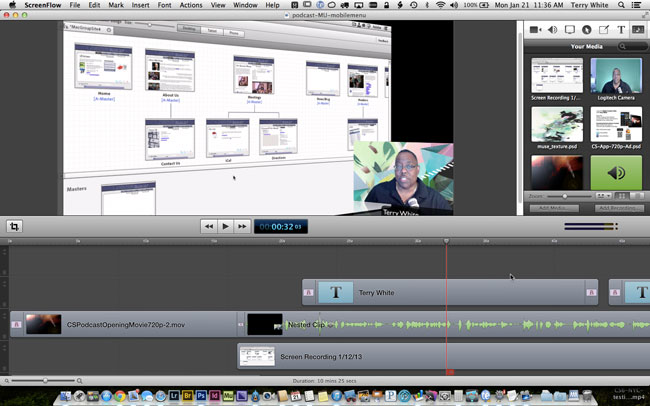The width and height of the screenshot is (650, 406).
Task: Open the Text properties T icon
Action: 621,30
